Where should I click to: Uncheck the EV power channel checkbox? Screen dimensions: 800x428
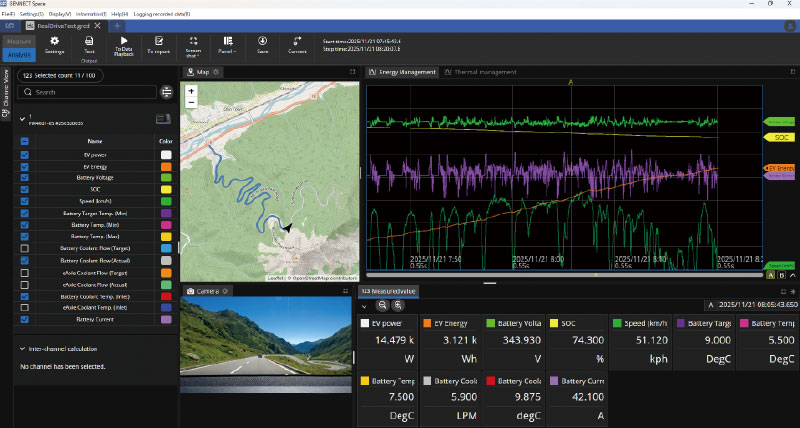pos(25,156)
